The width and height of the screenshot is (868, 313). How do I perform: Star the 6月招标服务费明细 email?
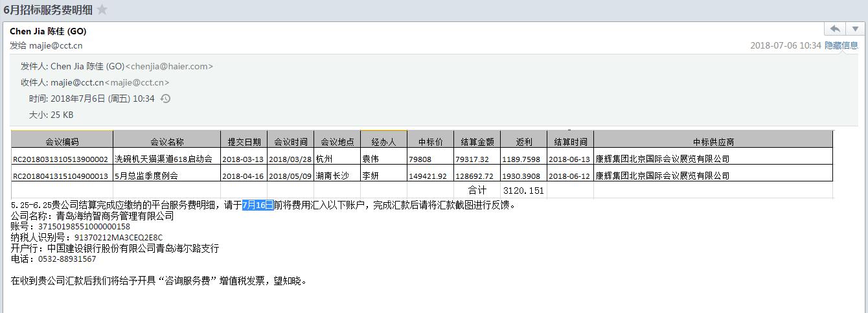tap(102, 10)
